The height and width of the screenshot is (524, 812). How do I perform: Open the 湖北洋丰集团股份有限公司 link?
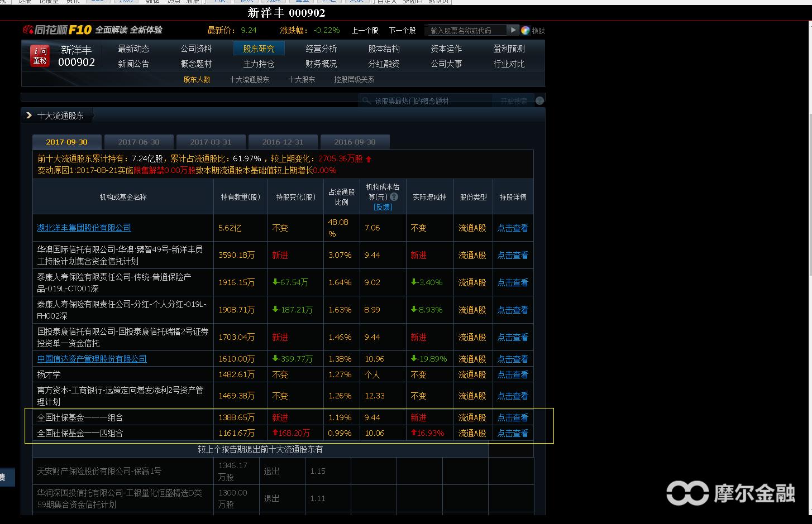tap(84, 228)
